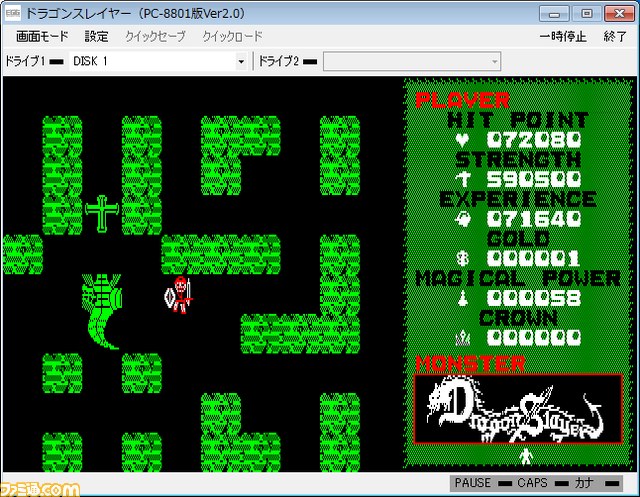The width and height of the screenshot is (640, 497).
Task: Open the 設定 menu
Action: click(x=96, y=36)
